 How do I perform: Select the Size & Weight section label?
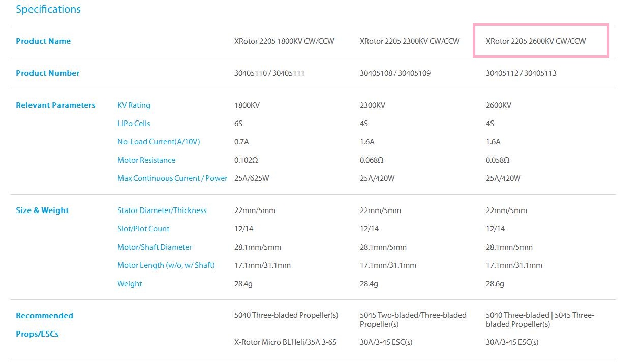pos(42,210)
